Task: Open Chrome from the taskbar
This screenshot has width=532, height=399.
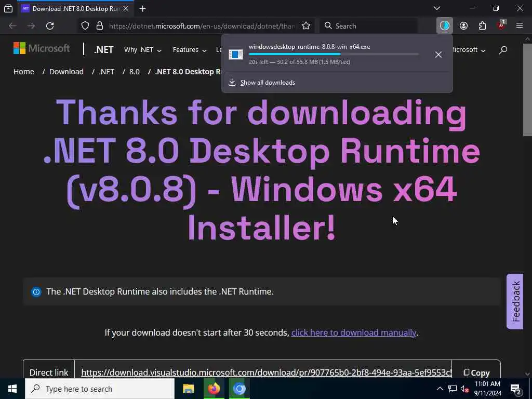Action: tap(239, 389)
